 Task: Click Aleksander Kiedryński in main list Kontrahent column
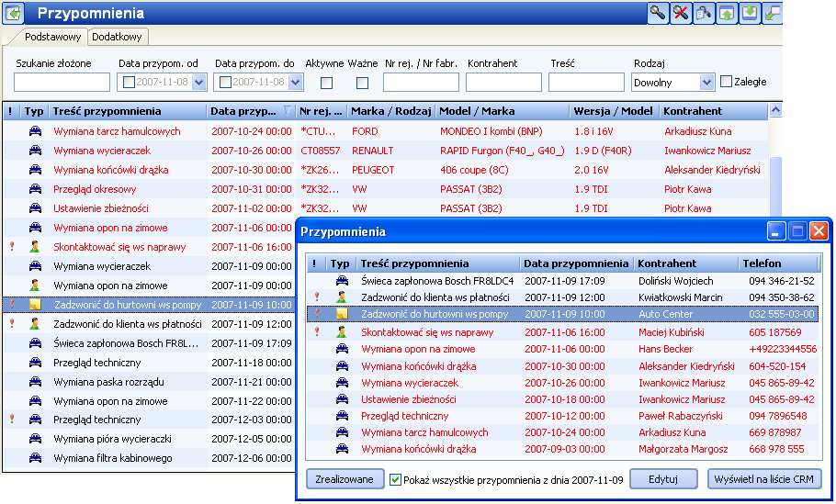pyautogui.click(x=712, y=170)
